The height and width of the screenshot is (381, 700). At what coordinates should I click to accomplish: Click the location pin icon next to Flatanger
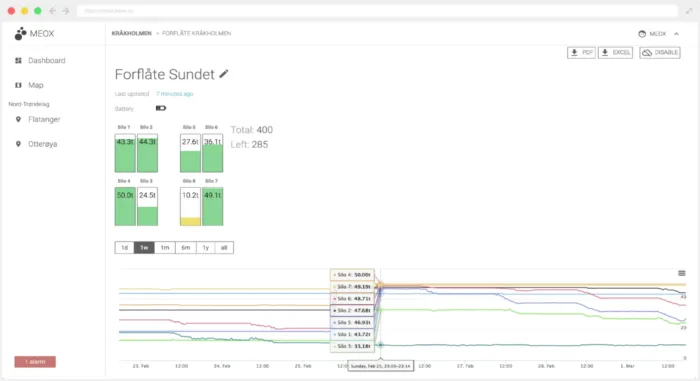tap(18, 119)
